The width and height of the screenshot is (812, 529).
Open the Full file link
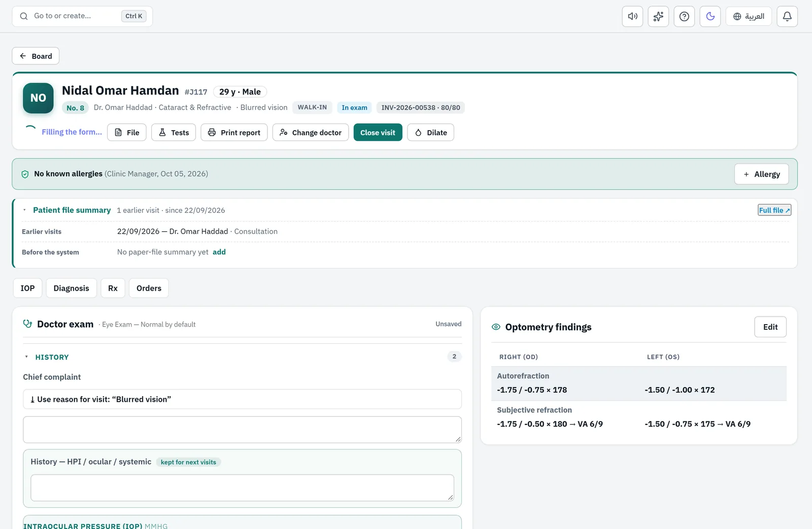click(x=774, y=210)
